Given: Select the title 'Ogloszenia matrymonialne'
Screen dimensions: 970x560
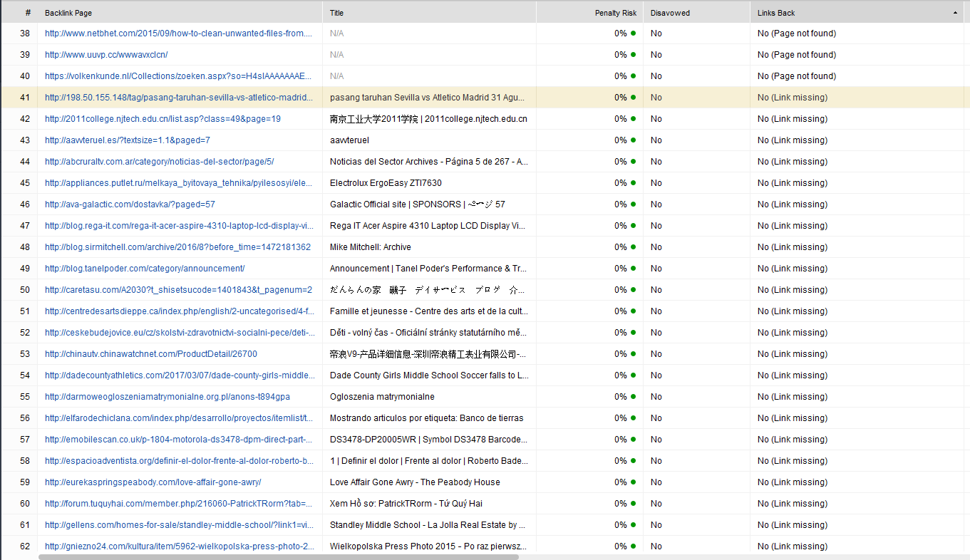Looking at the screenshot, I should pos(382,397).
